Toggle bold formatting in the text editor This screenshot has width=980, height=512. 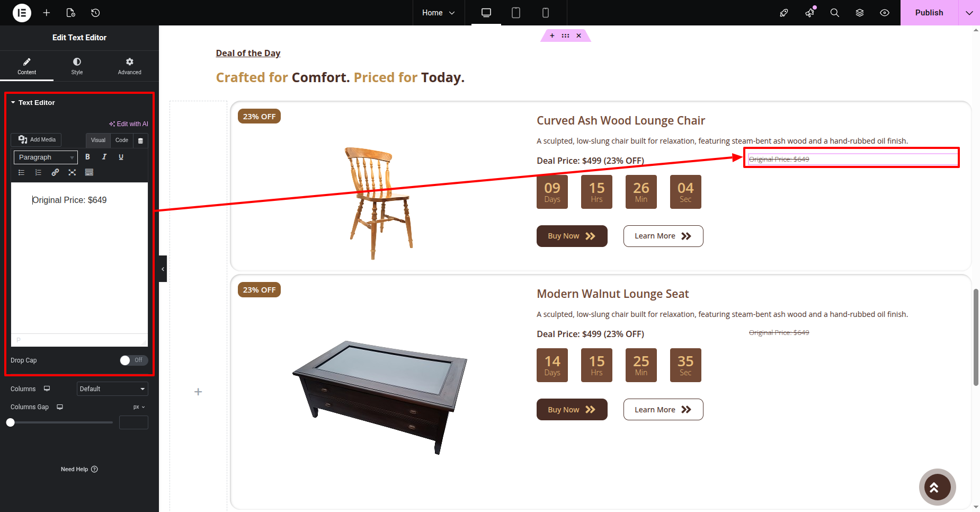[x=88, y=157]
